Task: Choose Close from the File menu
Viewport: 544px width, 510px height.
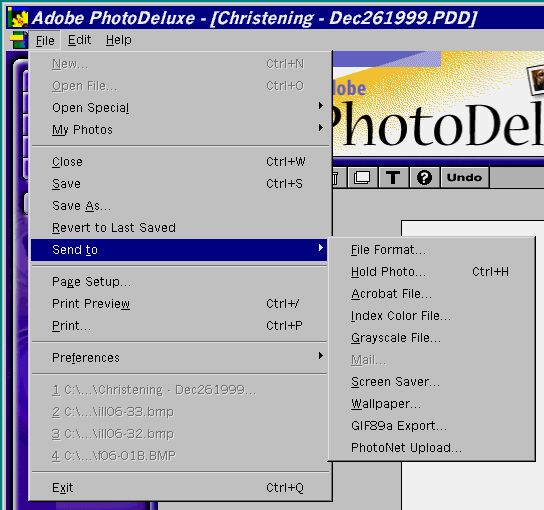Action: [179, 162]
